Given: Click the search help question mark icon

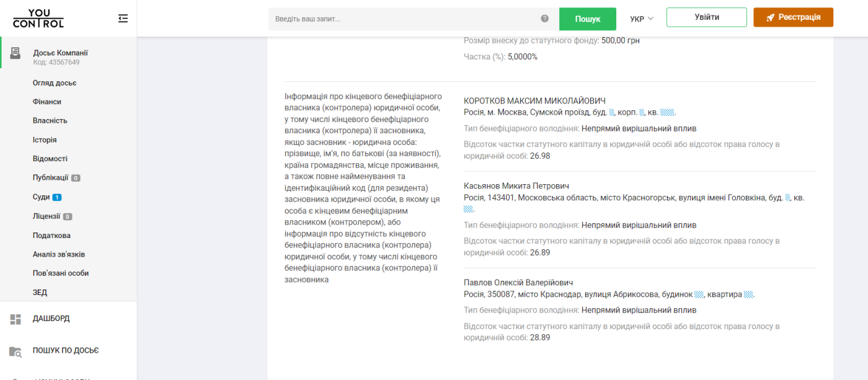Looking at the screenshot, I should click(545, 19).
